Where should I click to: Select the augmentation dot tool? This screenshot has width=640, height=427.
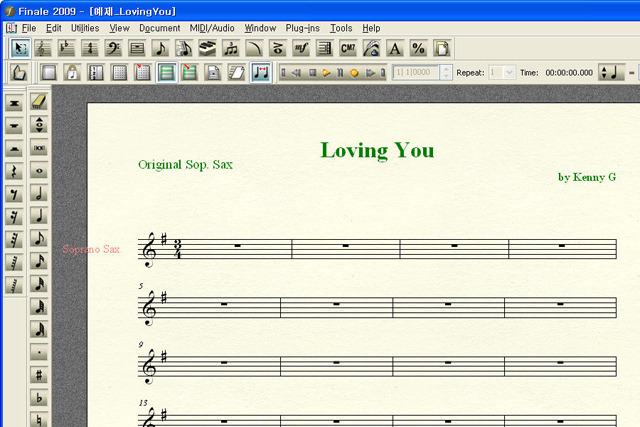(x=39, y=352)
